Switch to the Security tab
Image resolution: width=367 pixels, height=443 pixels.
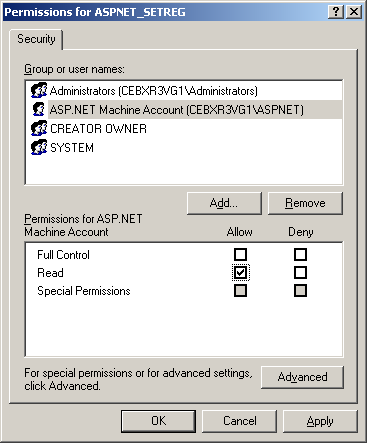(36, 39)
